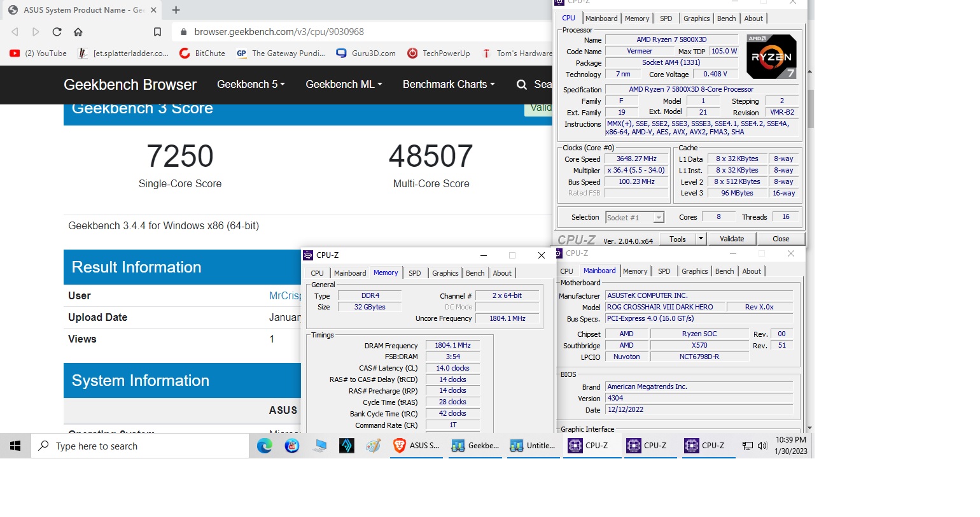Click the network tray icon
The height and width of the screenshot is (517, 980).
pos(748,446)
